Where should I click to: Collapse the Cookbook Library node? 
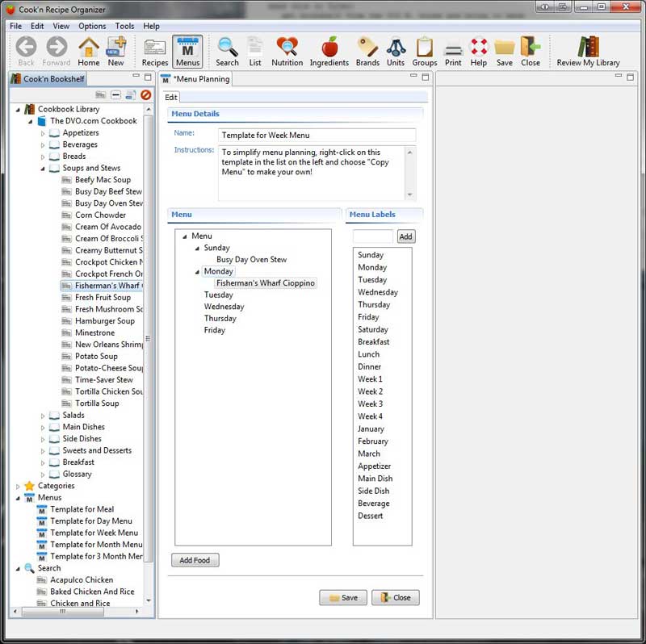point(18,110)
